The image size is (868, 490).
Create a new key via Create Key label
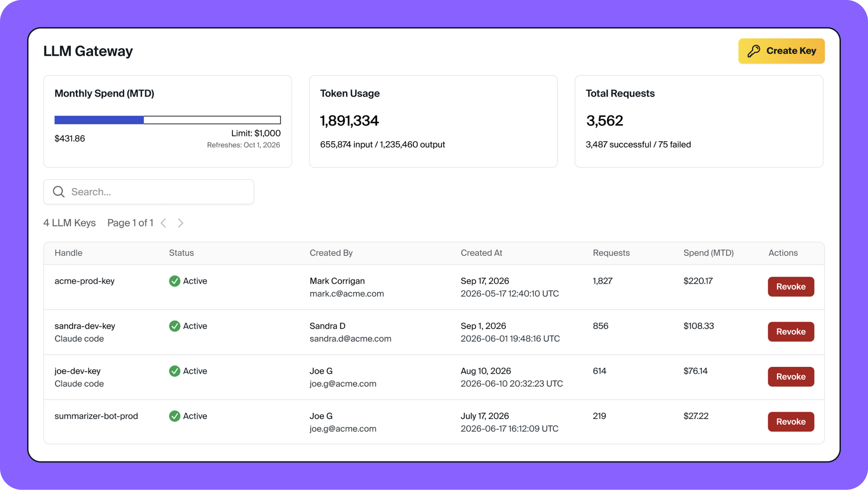click(791, 51)
